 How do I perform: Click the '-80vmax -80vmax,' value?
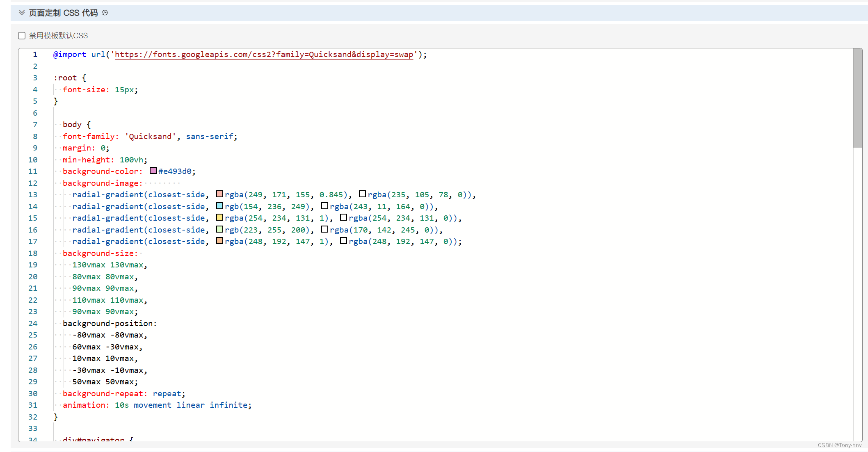110,335
